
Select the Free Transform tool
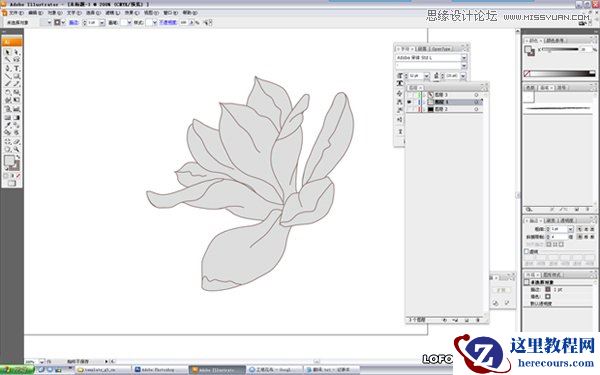tap(17, 99)
